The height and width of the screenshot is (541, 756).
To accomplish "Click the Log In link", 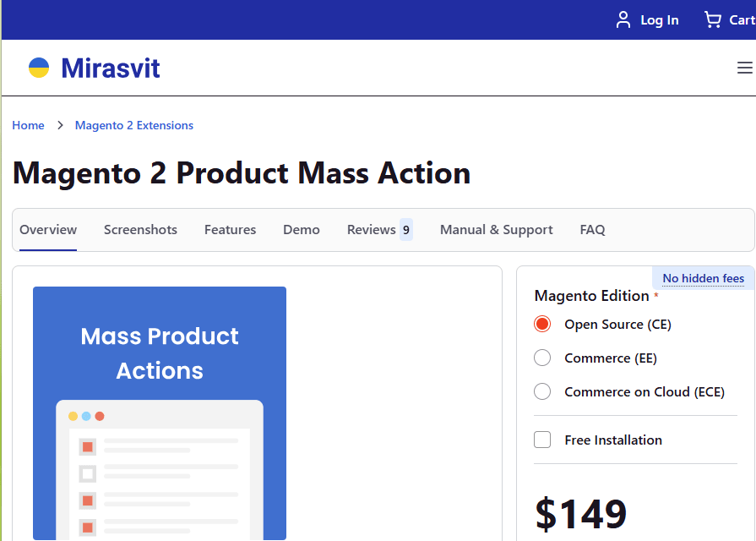I will point(659,20).
